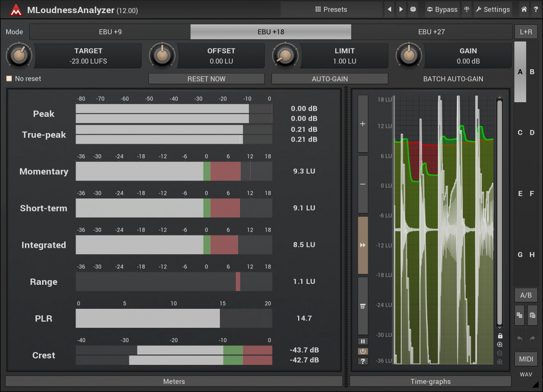Paste settings with the paste icon
This screenshot has width=543, height=392.
click(x=532, y=315)
